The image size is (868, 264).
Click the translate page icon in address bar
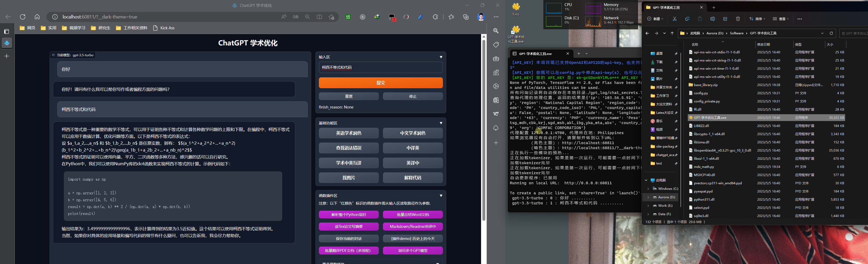(x=295, y=17)
